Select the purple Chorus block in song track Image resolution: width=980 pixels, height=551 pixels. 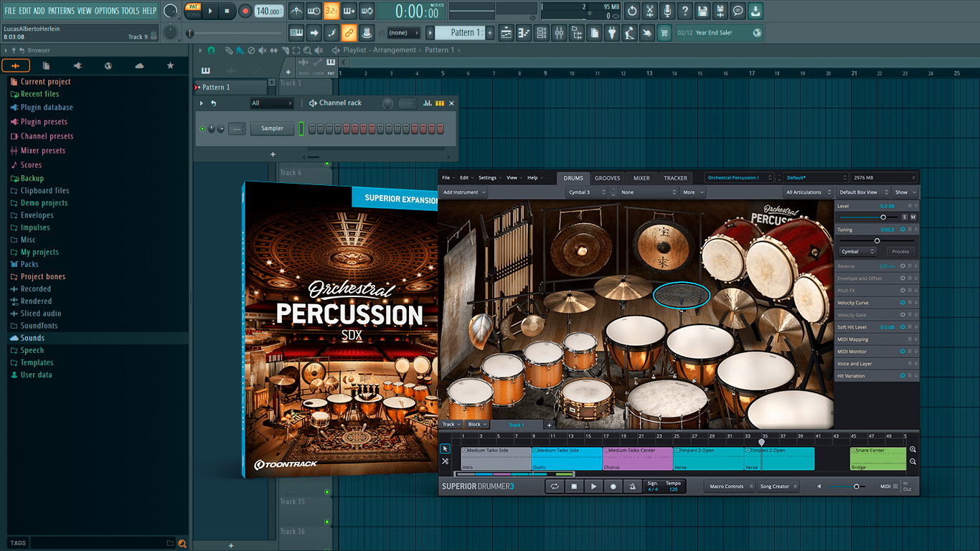coord(638,458)
